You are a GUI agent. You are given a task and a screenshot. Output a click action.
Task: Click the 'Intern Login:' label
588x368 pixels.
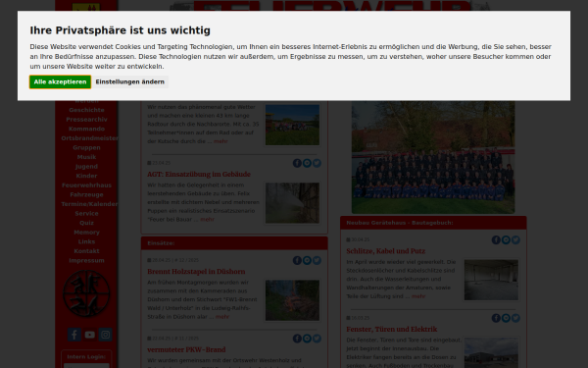point(86,357)
